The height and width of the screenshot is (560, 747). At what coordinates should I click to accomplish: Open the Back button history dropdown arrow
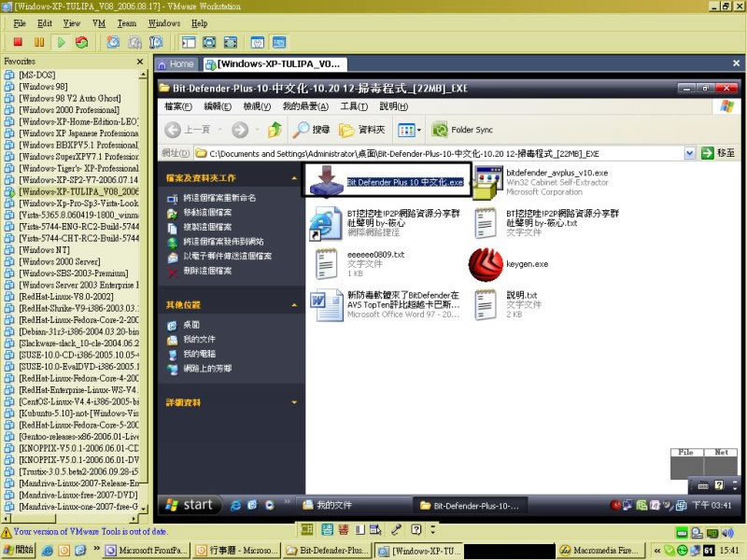tap(220, 130)
